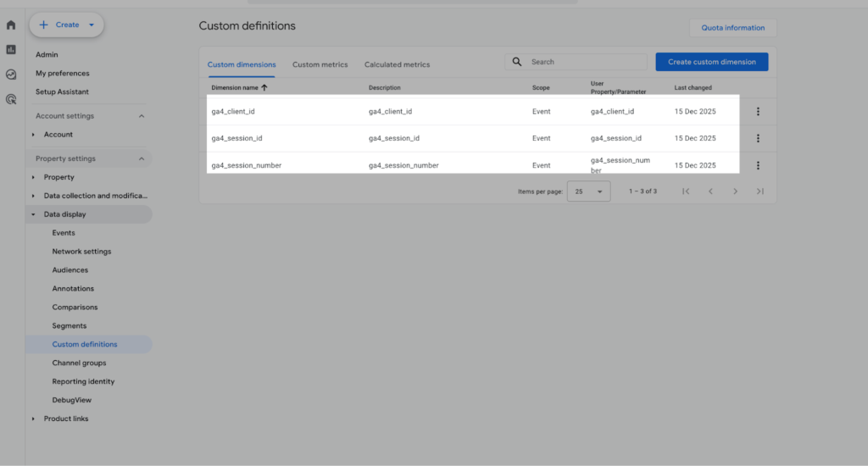
Task: Open three-dot menu for ga4_session_id row
Action: tap(757, 138)
